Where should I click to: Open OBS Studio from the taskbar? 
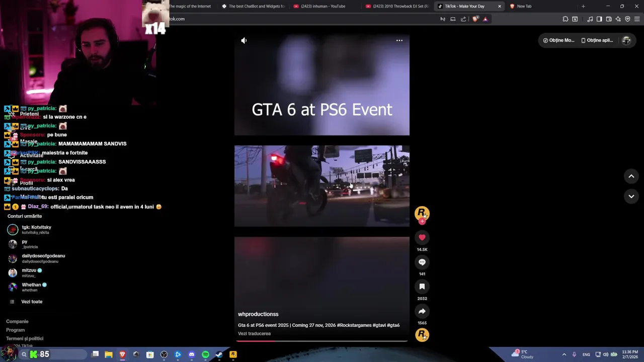point(164,354)
